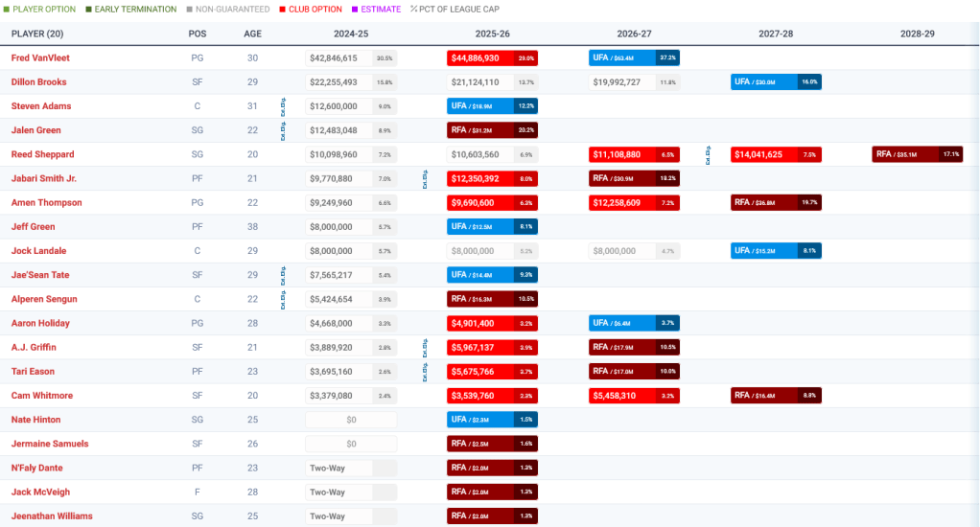Click the dark green Early Termination legend square
This screenshot has height=527, width=980.
tap(89, 10)
